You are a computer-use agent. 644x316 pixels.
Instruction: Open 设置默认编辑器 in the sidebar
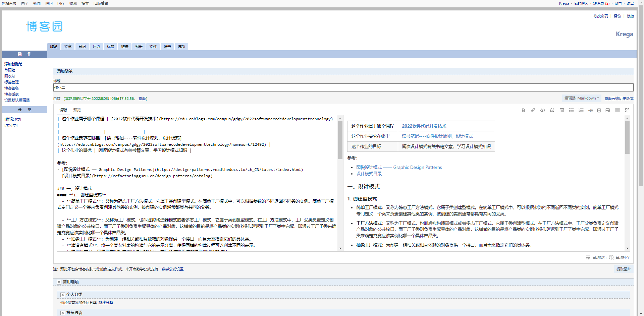pyautogui.click(x=17, y=100)
